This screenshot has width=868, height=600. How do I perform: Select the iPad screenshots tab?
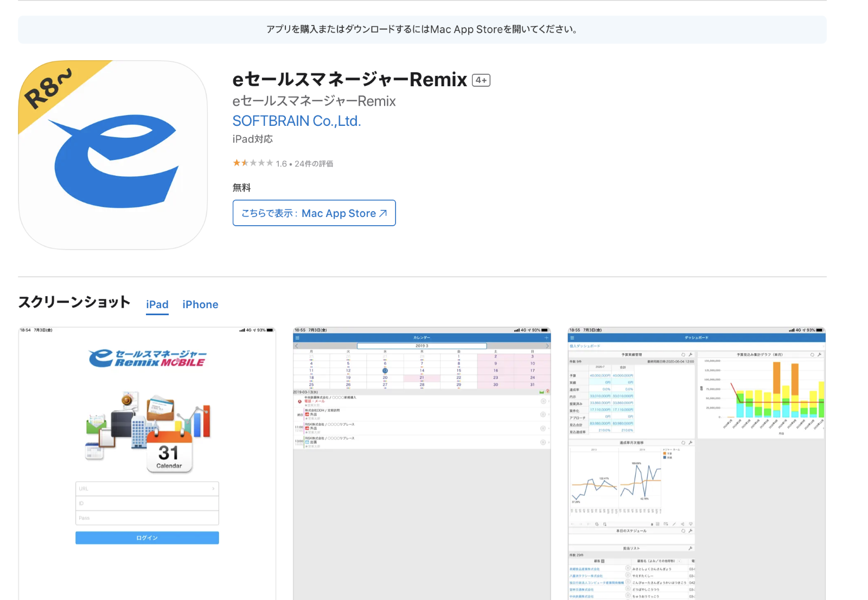pyautogui.click(x=157, y=304)
